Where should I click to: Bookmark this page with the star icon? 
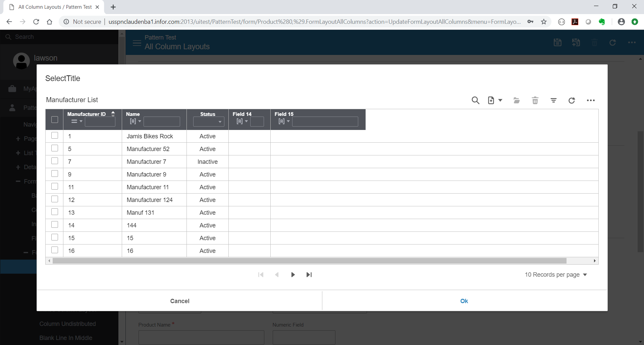coord(544,22)
